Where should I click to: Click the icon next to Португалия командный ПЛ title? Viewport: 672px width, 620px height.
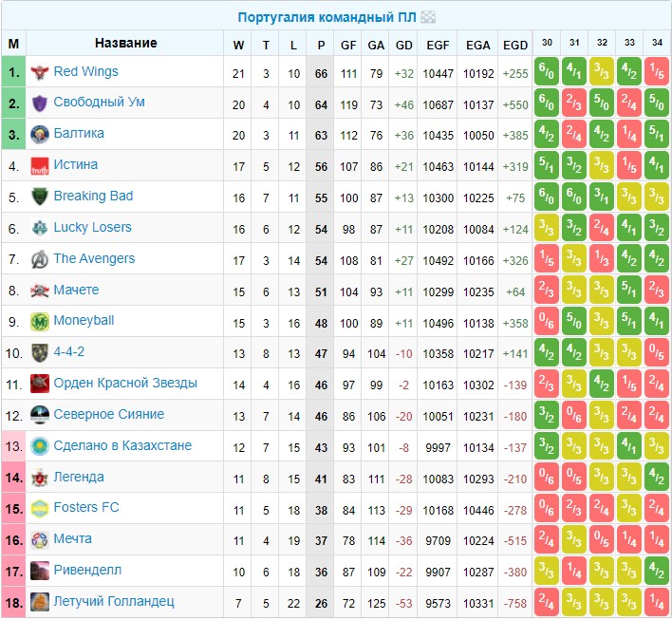coord(428,17)
